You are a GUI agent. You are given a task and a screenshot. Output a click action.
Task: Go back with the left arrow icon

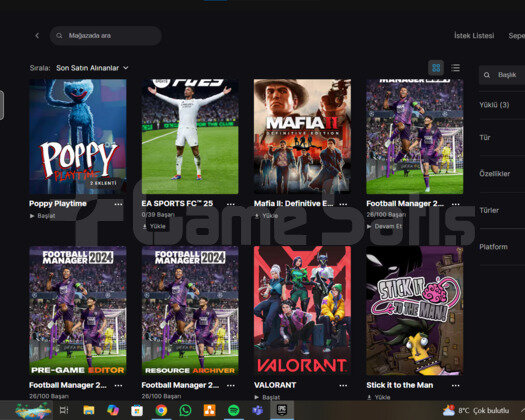pyautogui.click(x=37, y=36)
